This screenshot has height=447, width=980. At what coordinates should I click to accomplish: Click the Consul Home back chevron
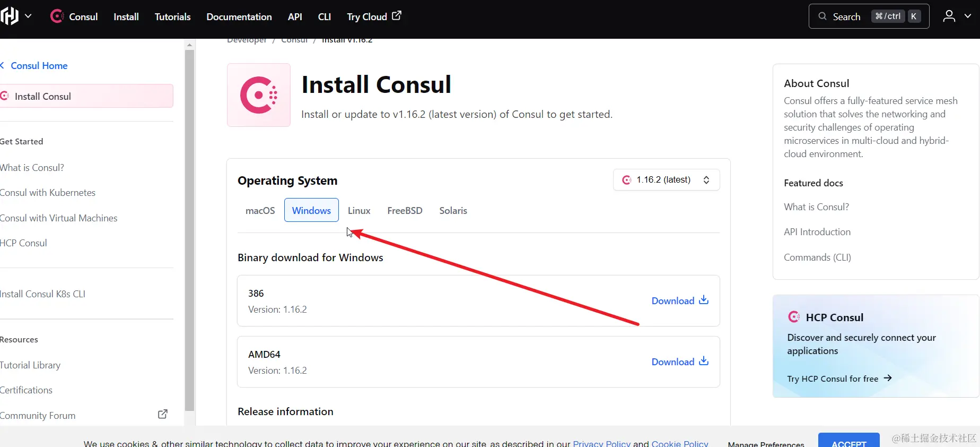point(2,65)
